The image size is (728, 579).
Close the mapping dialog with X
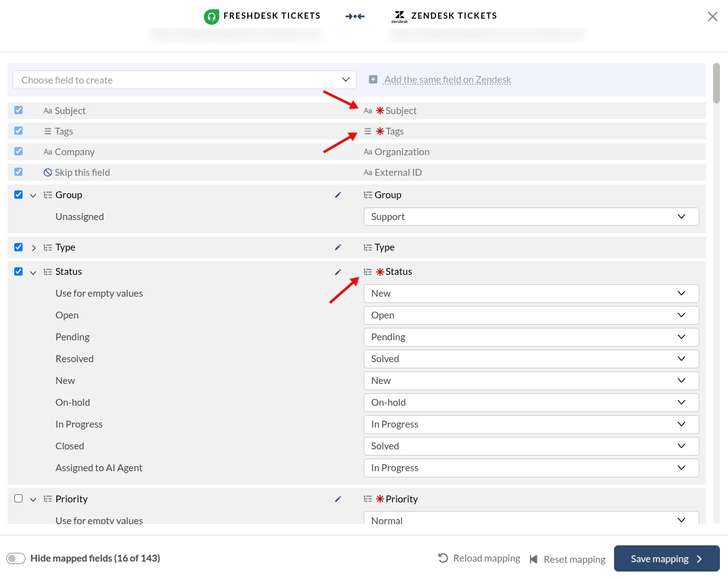click(712, 17)
